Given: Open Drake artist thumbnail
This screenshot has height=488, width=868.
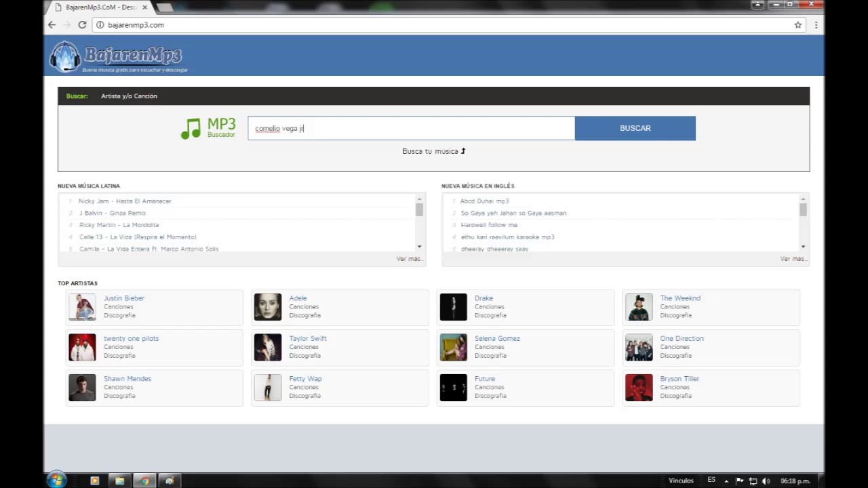Looking at the screenshot, I should (x=453, y=307).
